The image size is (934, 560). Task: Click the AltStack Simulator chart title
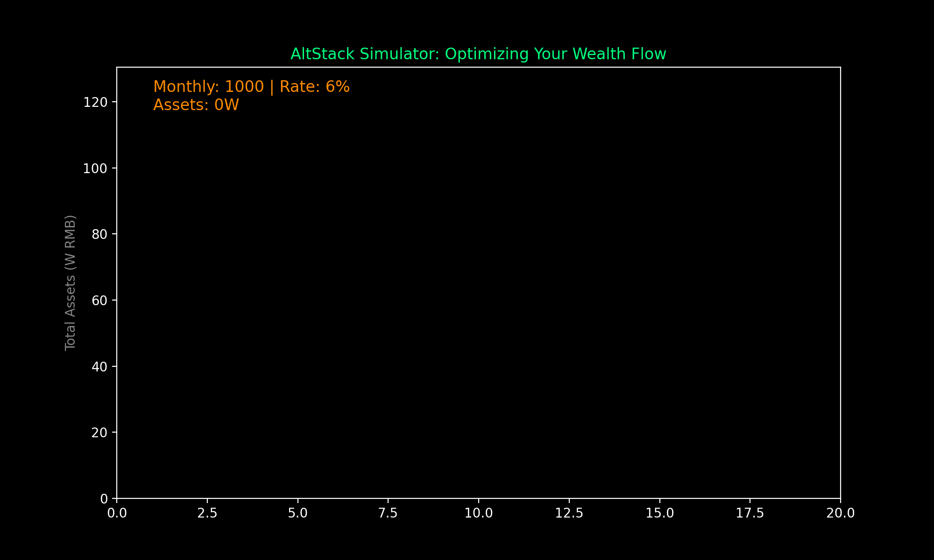click(478, 54)
